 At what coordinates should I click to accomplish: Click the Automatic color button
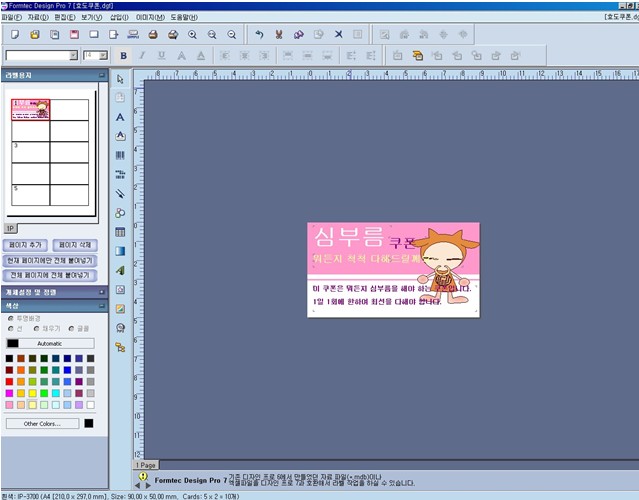tap(50, 344)
